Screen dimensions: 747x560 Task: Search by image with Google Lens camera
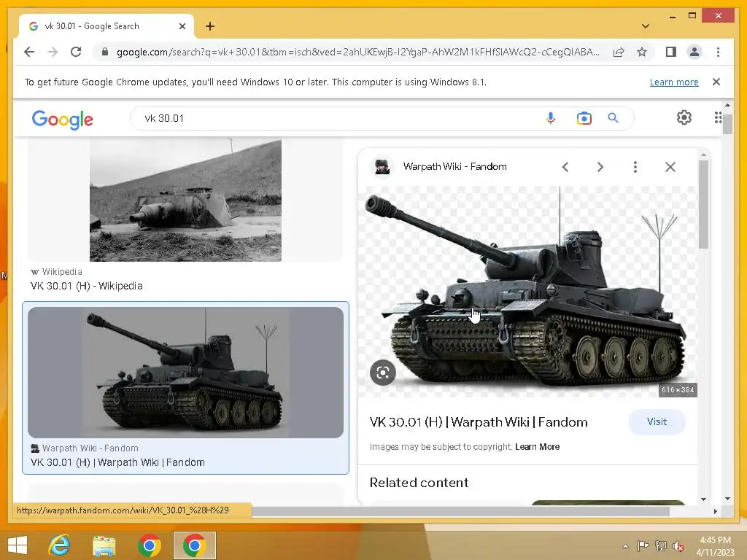584,118
